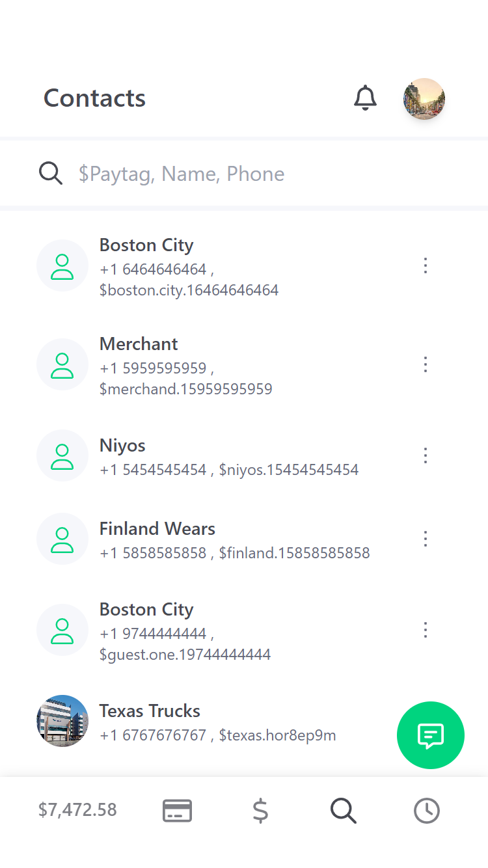This screenshot has width=488, height=868.
Task: Click the Merchant contact avatar icon
Action: pos(62,364)
